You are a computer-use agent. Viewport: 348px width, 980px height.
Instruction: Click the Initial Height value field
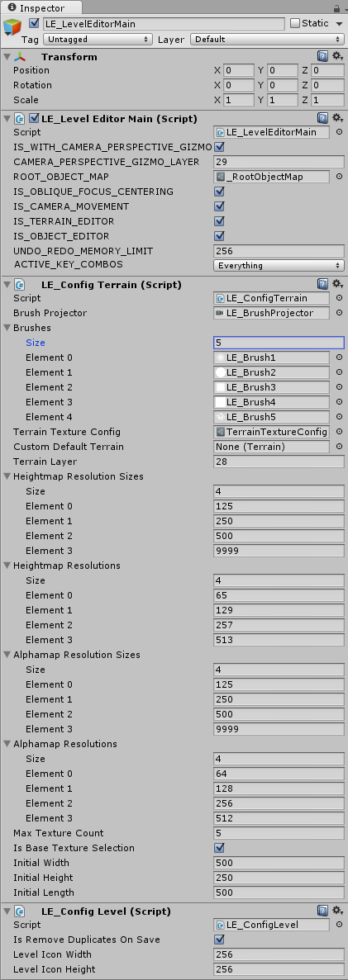(279, 878)
